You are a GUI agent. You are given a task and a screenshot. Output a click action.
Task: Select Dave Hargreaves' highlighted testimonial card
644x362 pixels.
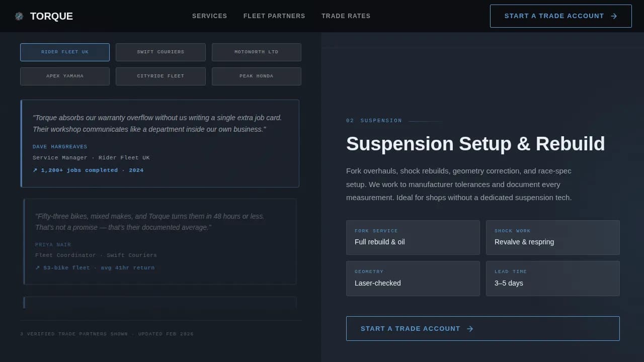point(159,143)
